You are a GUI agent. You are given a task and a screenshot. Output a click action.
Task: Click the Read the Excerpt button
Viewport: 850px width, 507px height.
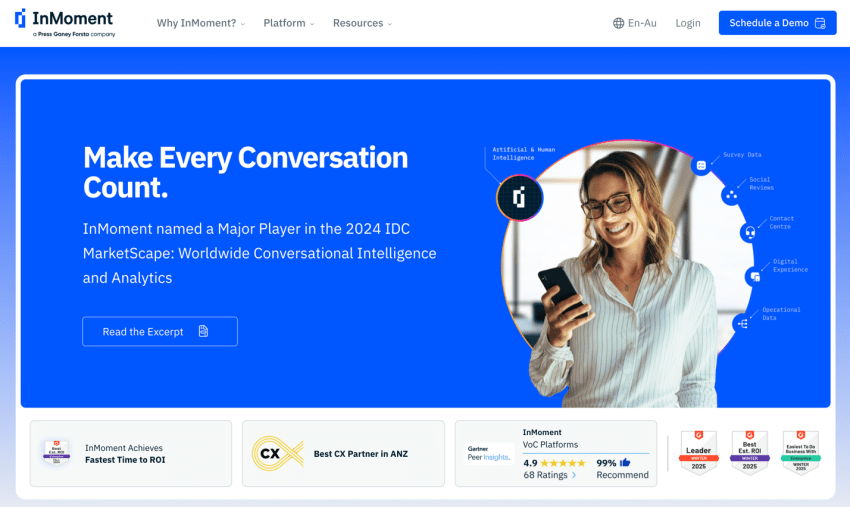coord(160,331)
